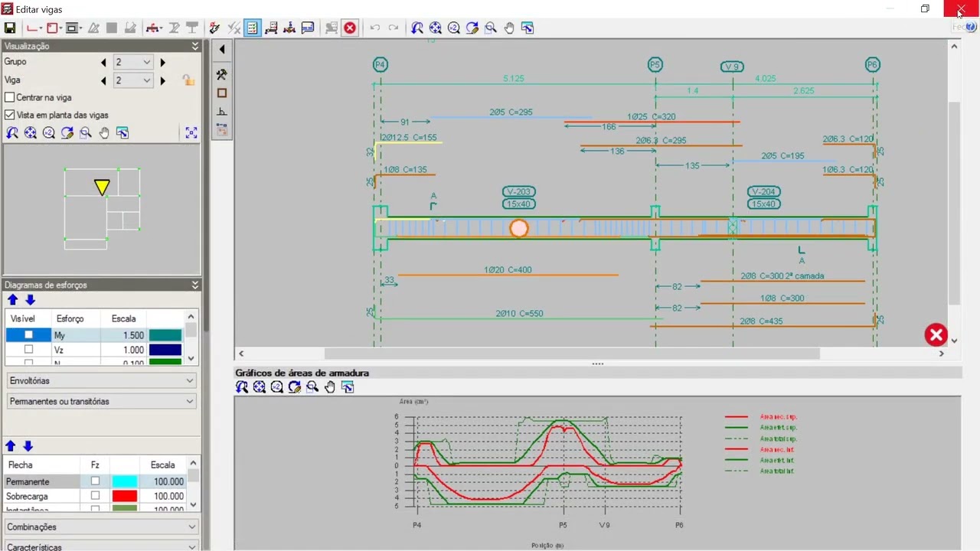Save with the floppy disk icon
Image resolution: width=980 pixels, height=551 pixels.
[10, 28]
